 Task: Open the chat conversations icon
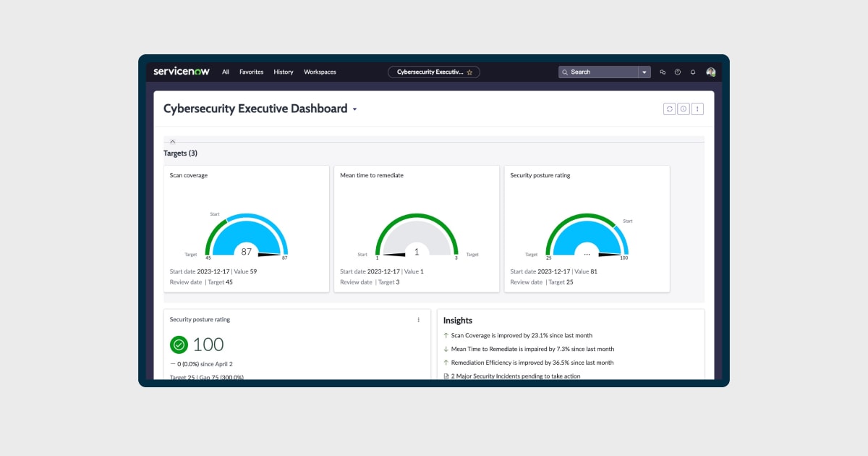point(662,72)
